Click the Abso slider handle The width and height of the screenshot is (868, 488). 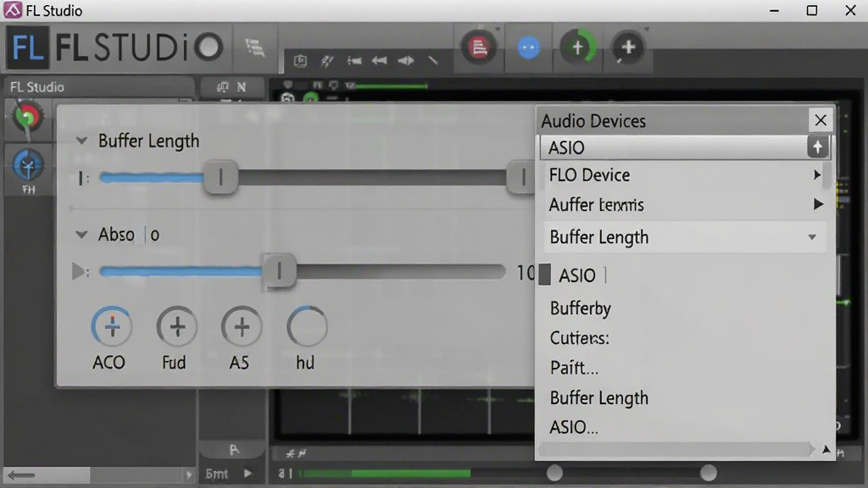[x=279, y=271]
